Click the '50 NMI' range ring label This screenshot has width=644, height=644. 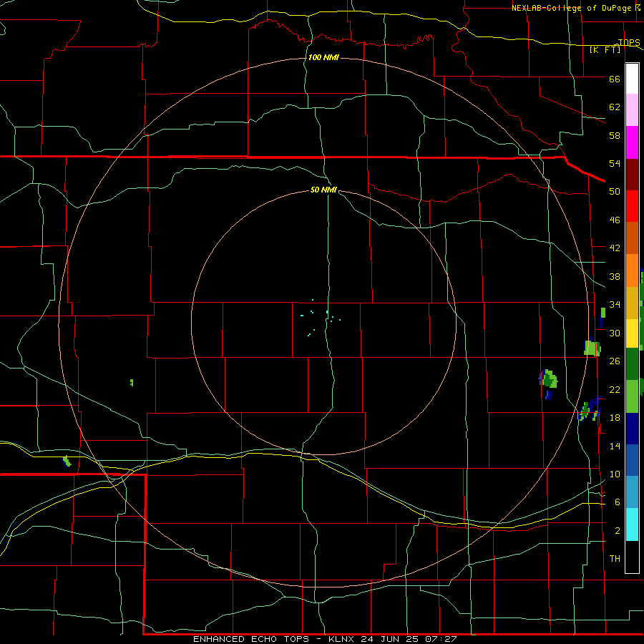coord(323,190)
